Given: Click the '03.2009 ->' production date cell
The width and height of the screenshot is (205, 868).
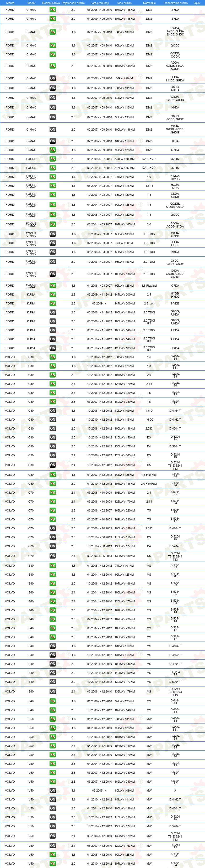Looking at the screenshot, I should (99, 303).
